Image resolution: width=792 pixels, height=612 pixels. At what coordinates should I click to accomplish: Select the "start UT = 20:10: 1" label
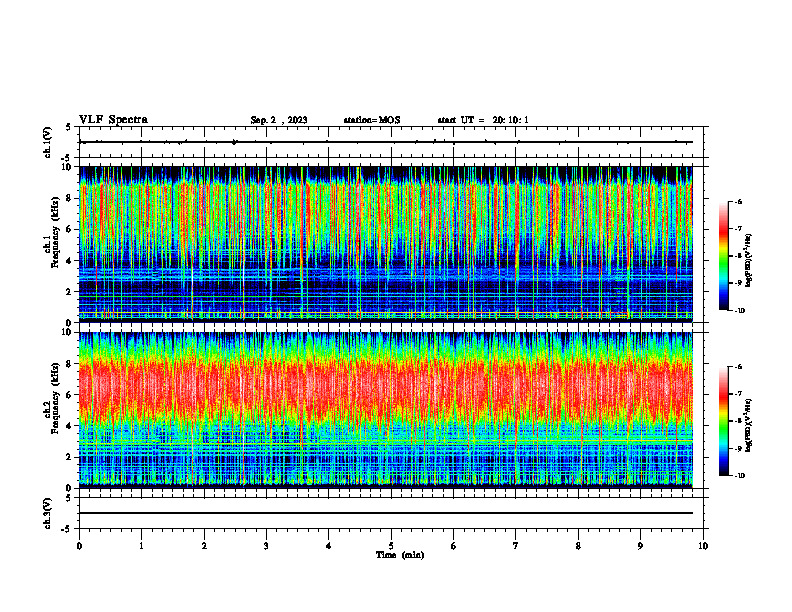click(x=483, y=120)
